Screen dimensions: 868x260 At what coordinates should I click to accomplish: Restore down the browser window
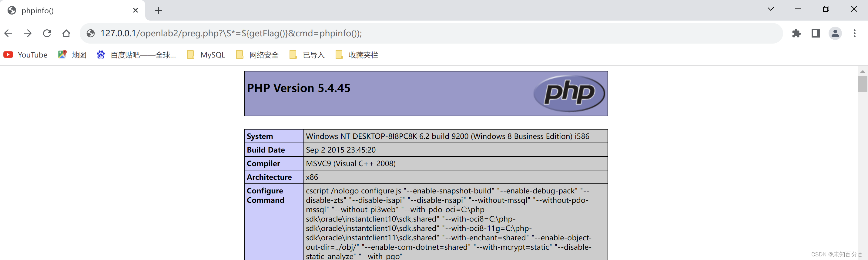[x=826, y=9]
